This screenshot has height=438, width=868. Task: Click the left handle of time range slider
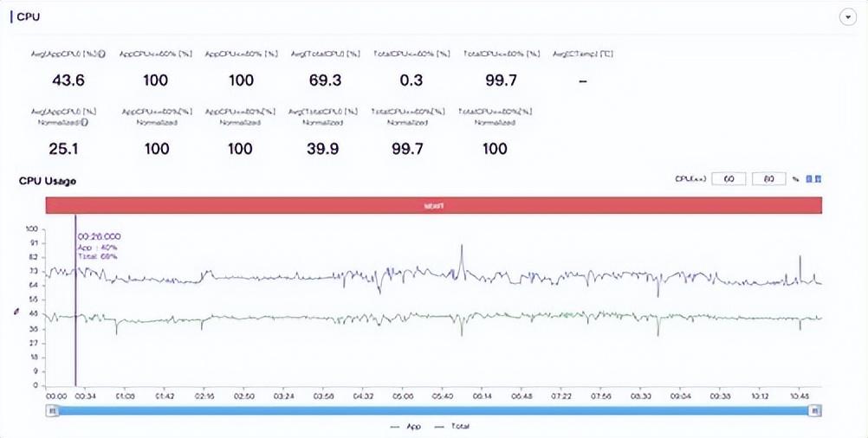pos(51,412)
